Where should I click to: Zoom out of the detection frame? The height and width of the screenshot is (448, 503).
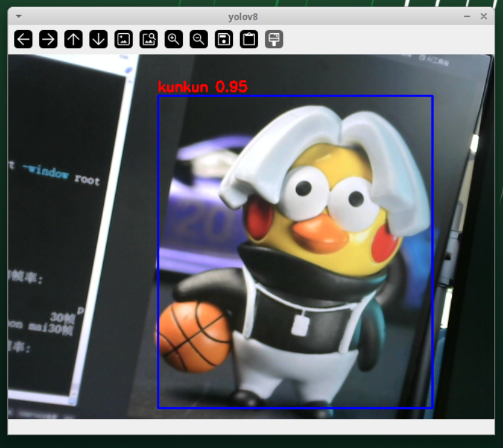[198, 39]
